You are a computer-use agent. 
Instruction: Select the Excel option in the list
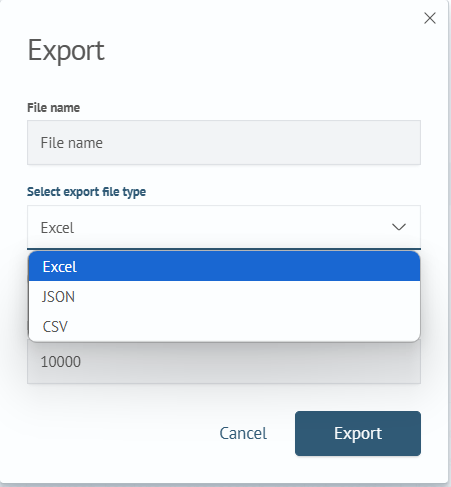(x=224, y=267)
